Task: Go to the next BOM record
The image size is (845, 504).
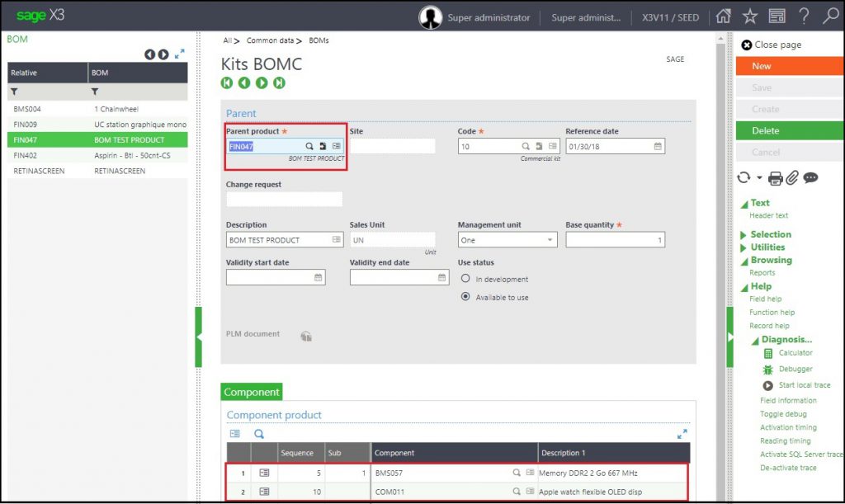Action: 262,83
